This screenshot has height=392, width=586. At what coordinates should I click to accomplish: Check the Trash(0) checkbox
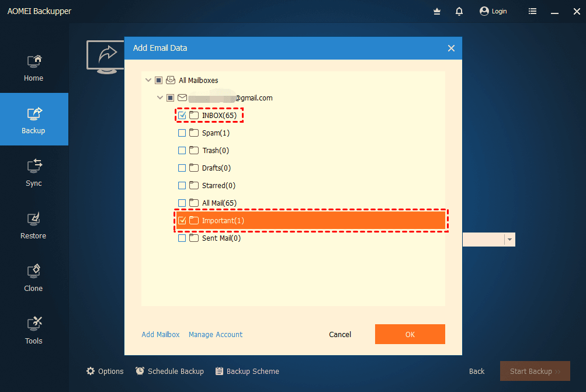[182, 151]
